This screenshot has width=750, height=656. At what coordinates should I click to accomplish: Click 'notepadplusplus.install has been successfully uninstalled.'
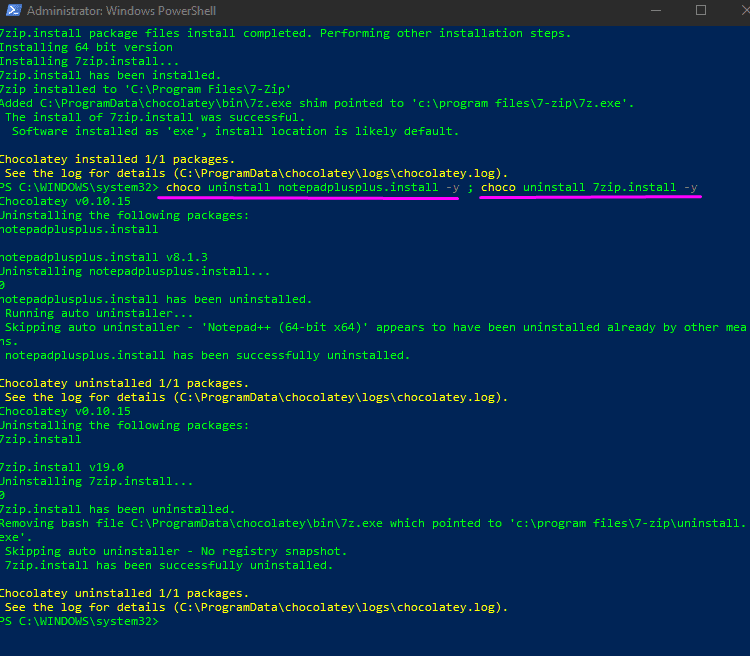tap(208, 356)
